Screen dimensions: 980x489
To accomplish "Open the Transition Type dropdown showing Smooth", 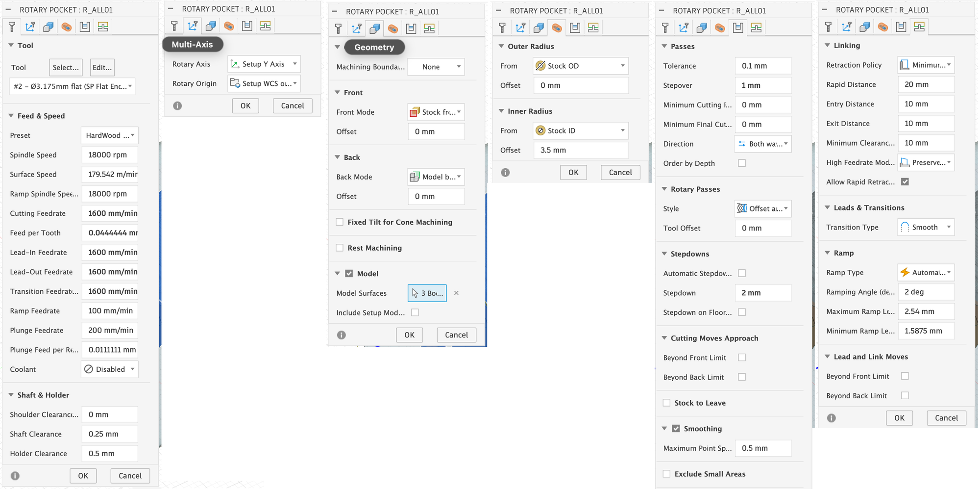I will pos(926,227).
